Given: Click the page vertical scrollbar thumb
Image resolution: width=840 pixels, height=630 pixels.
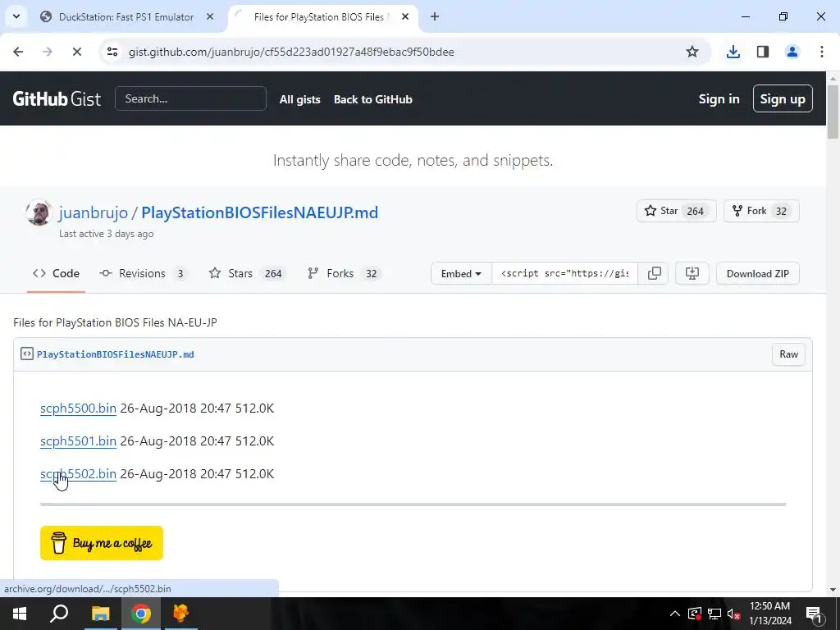Looking at the screenshot, I should (833, 112).
